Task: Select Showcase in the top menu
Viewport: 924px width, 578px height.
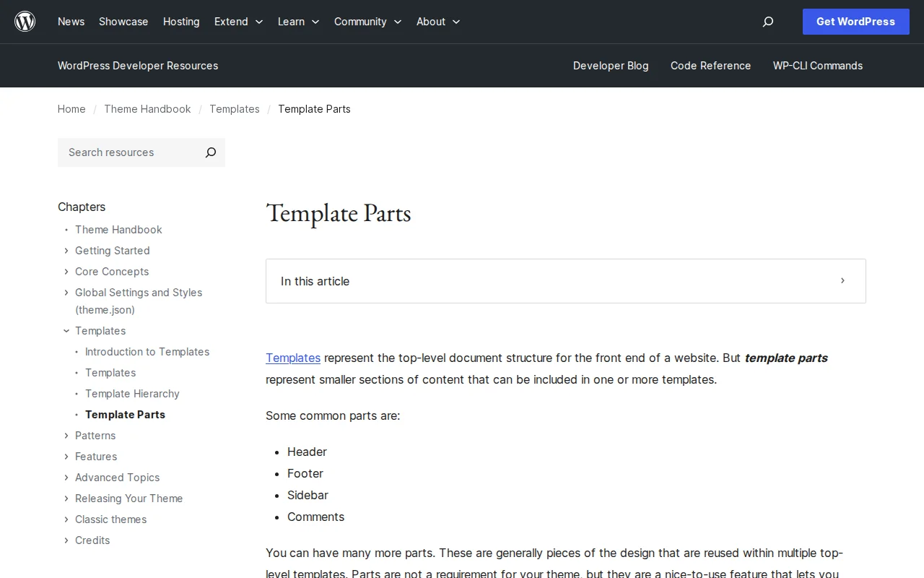Action: click(x=123, y=22)
